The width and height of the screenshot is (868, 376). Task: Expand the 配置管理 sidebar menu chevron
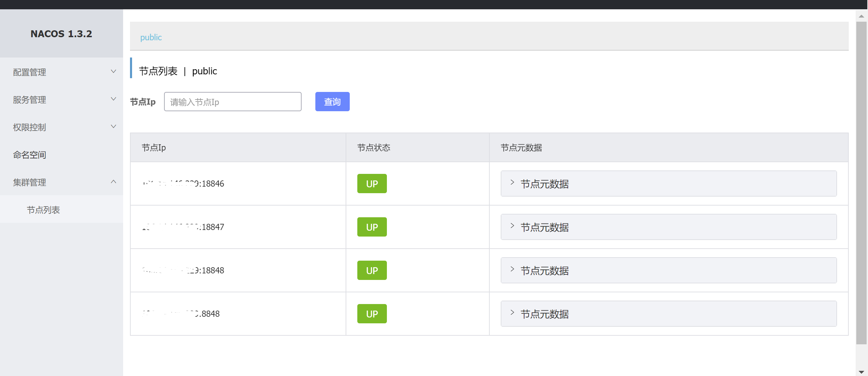(x=113, y=72)
